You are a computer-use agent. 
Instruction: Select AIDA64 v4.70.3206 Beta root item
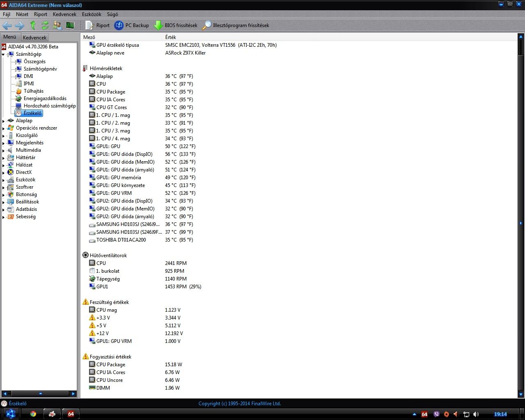tap(33, 47)
